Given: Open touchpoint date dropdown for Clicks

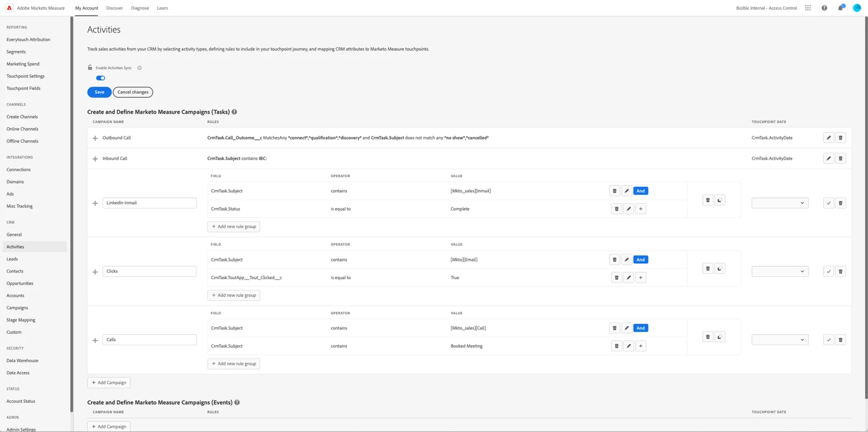Looking at the screenshot, I should click(780, 272).
